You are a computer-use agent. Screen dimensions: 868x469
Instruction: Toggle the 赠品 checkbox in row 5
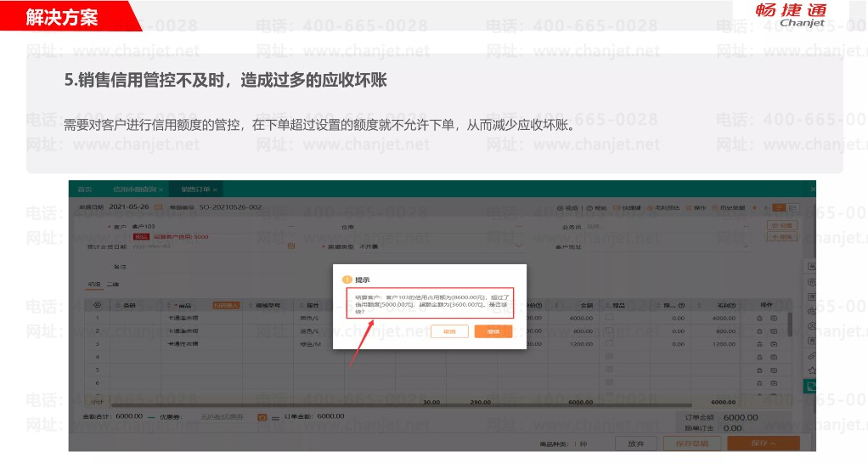point(609,370)
